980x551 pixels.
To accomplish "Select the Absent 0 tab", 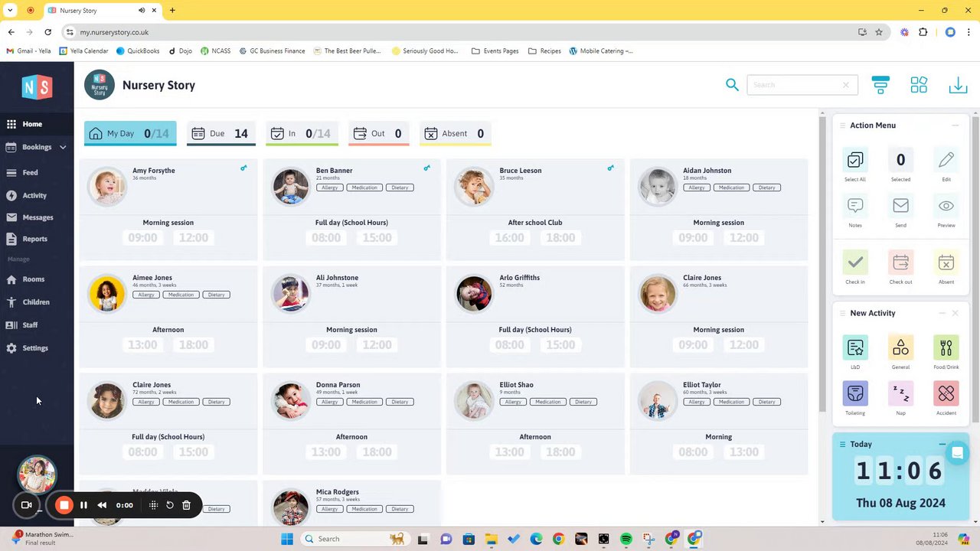I will point(455,133).
